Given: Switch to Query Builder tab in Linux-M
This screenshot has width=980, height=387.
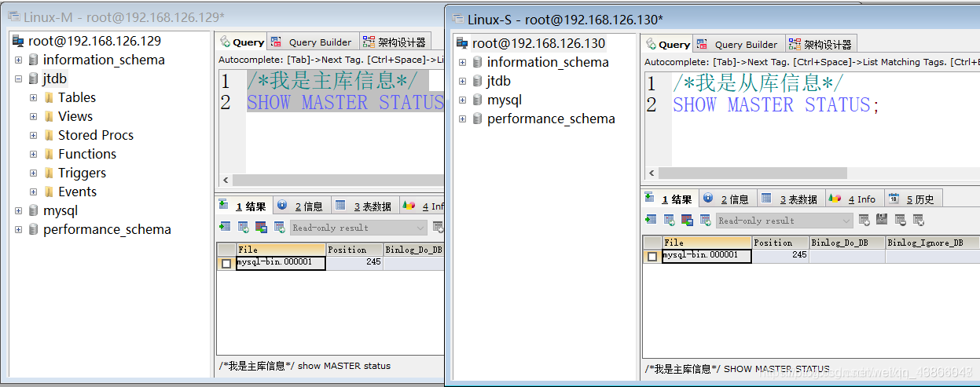Looking at the screenshot, I should (313, 42).
